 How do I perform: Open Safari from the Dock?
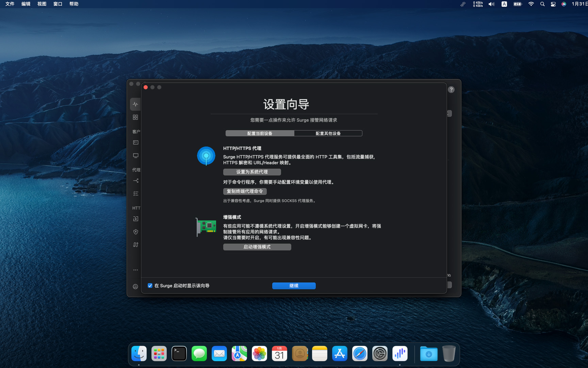360,354
